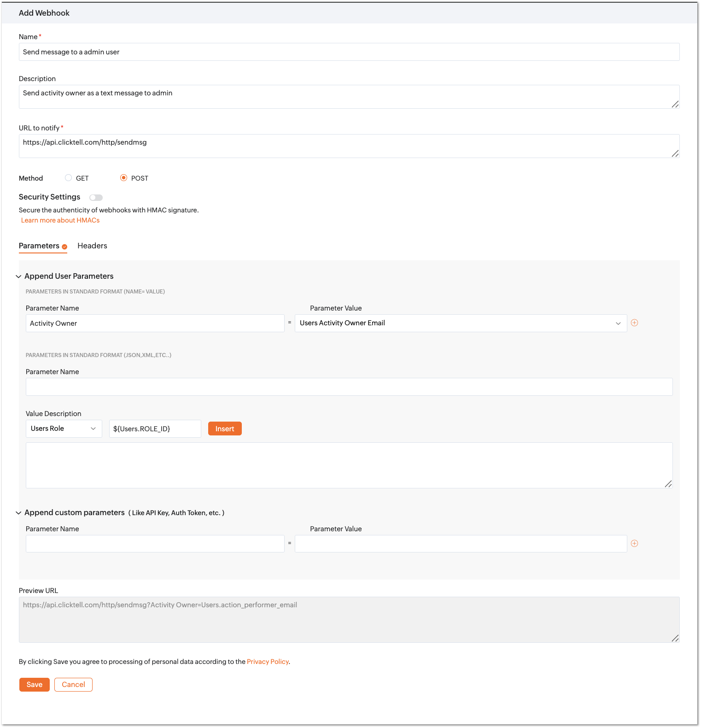Open the Learn more about HMACs link
The height and width of the screenshot is (728, 701).
pos(60,220)
